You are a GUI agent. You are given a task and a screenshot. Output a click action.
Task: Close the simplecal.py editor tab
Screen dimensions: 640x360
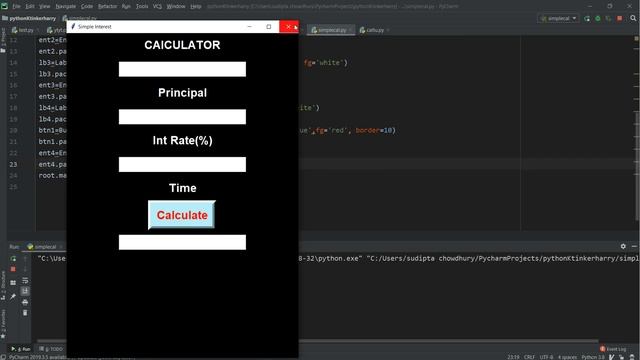(351, 30)
